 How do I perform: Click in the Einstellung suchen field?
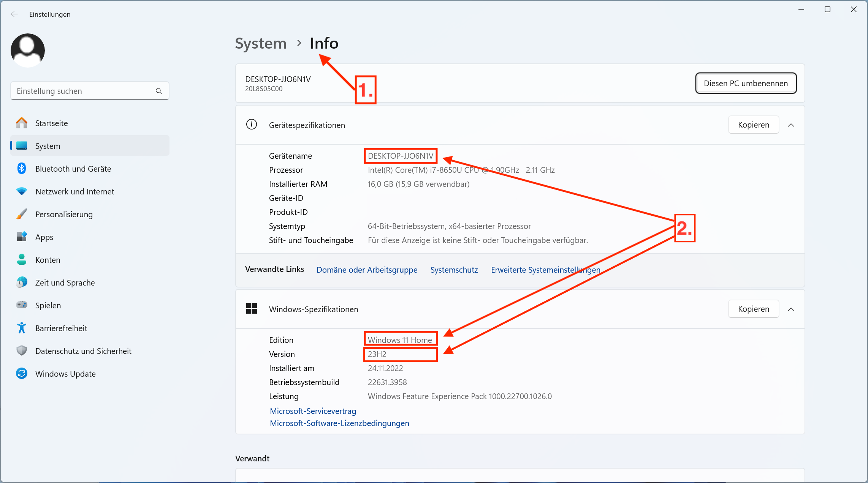click(90, 91)
